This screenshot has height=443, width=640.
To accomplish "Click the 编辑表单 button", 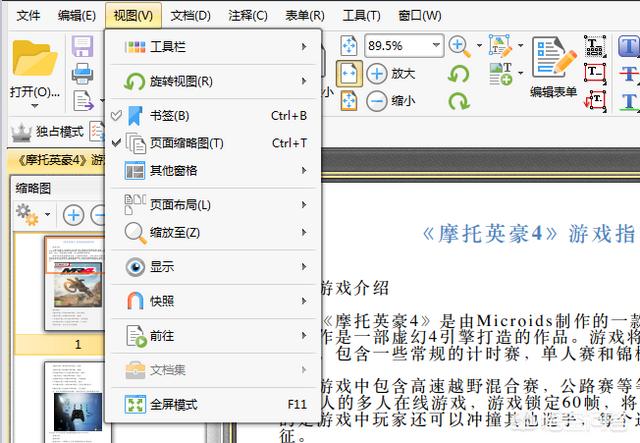I will pyautogui.click(x=554, y=67).
